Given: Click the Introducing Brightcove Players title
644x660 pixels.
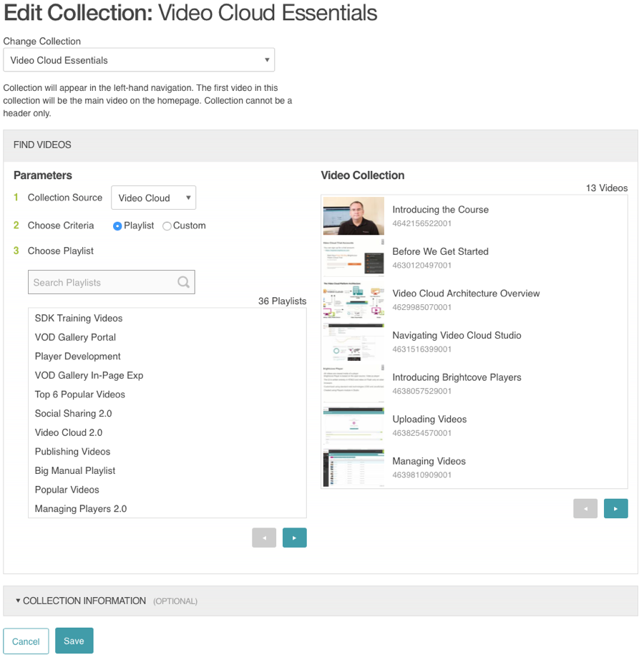Looking at the screenshot, I should point(457,377).
